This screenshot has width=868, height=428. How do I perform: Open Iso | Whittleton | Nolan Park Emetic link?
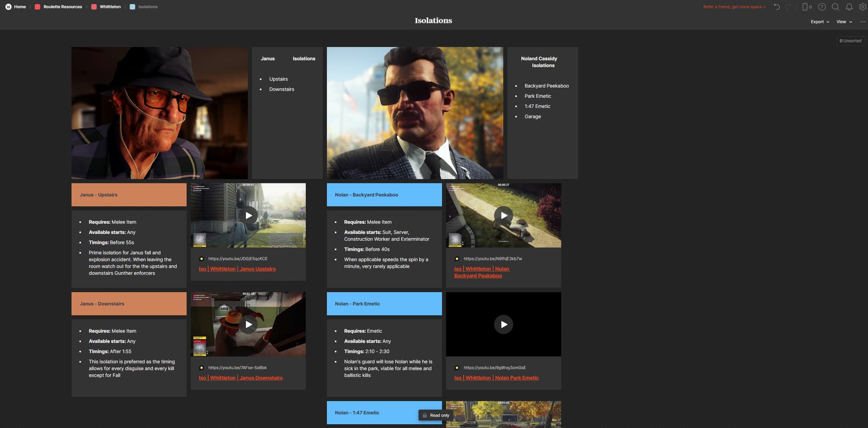(496, 378)
